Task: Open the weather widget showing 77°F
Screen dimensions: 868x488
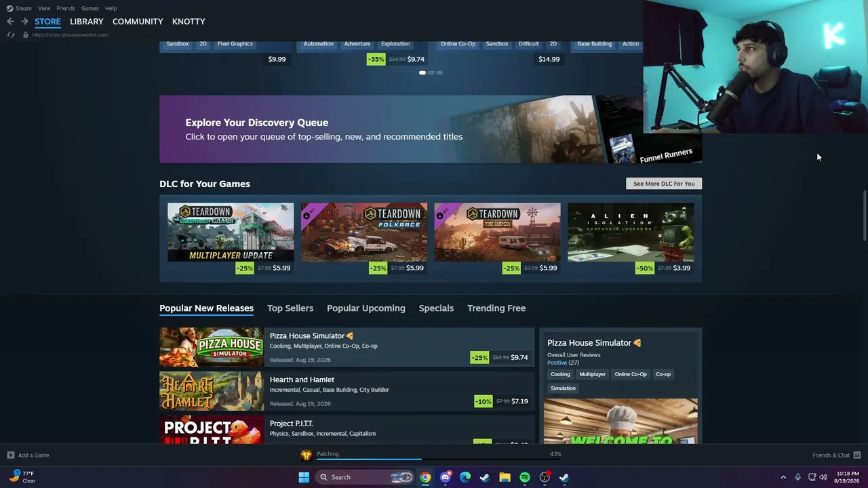Action: 22,476
